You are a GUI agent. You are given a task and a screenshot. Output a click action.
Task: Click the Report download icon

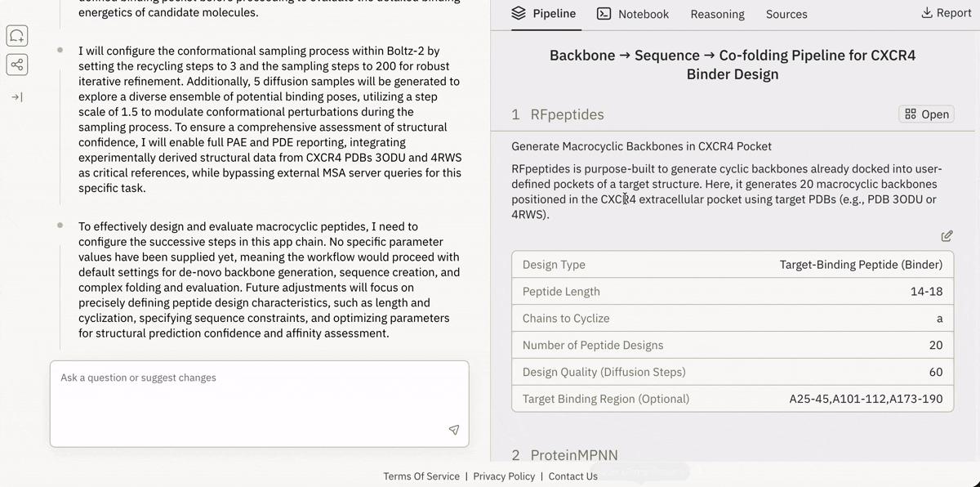tap(927, 13)
